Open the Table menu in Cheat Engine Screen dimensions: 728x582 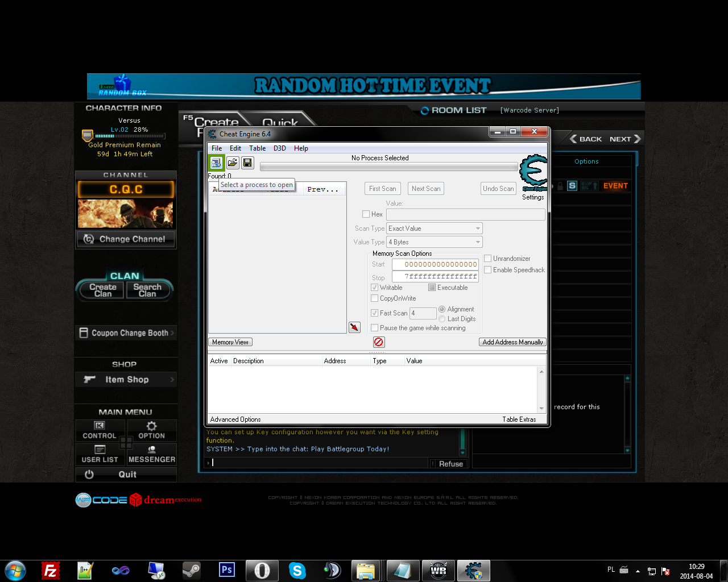(x=257, y=148)
